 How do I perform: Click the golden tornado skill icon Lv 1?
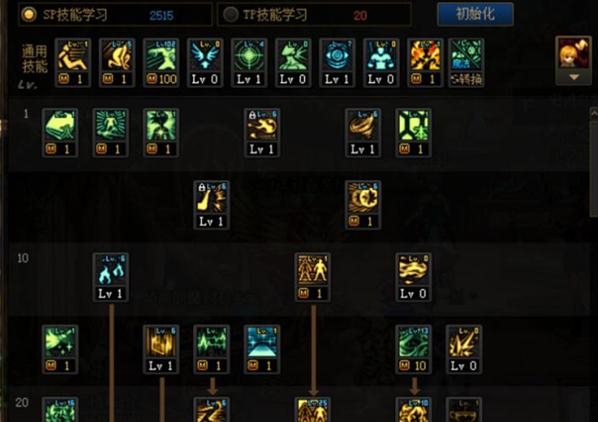coord(363,133)
